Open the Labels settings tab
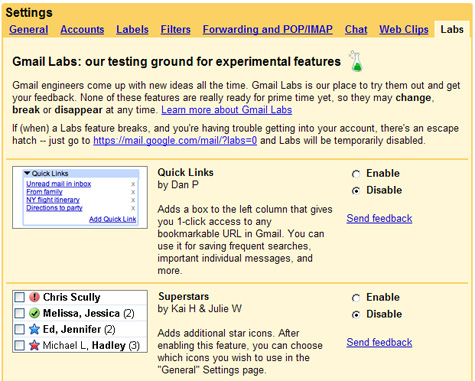Screen dimensions: 475x381 click(x=132, y=30)
